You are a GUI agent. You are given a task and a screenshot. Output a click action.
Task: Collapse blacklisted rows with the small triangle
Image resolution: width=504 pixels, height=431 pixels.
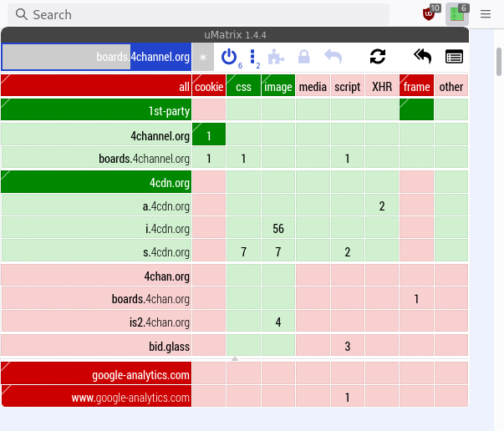point(235,358)
